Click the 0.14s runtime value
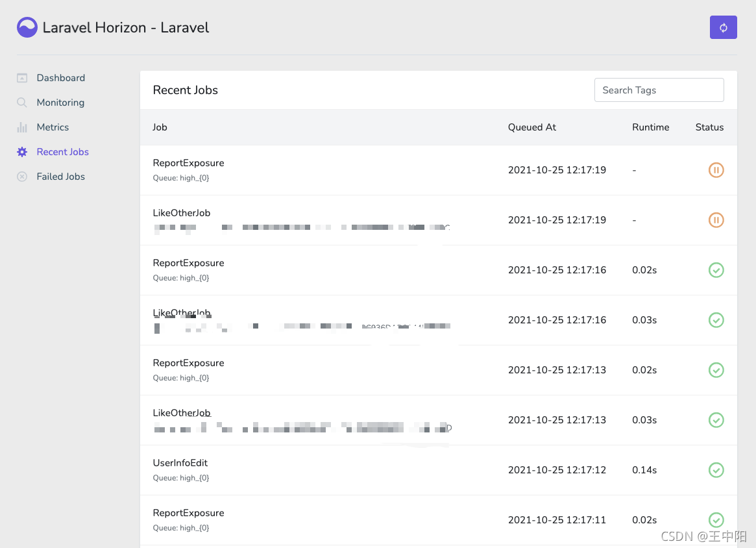Viewport: 756px width, 548px height. (644, 470)
